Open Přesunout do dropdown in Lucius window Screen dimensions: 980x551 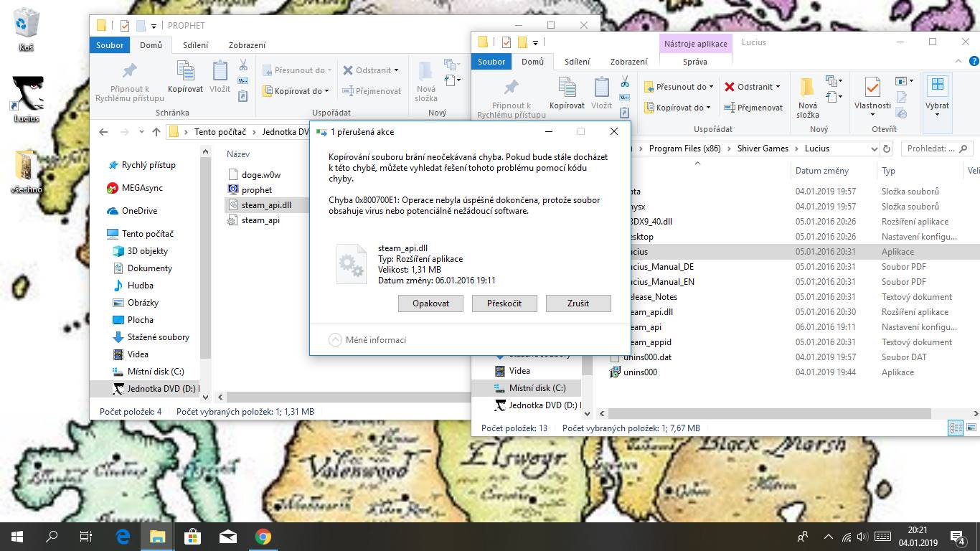point(679,87)
